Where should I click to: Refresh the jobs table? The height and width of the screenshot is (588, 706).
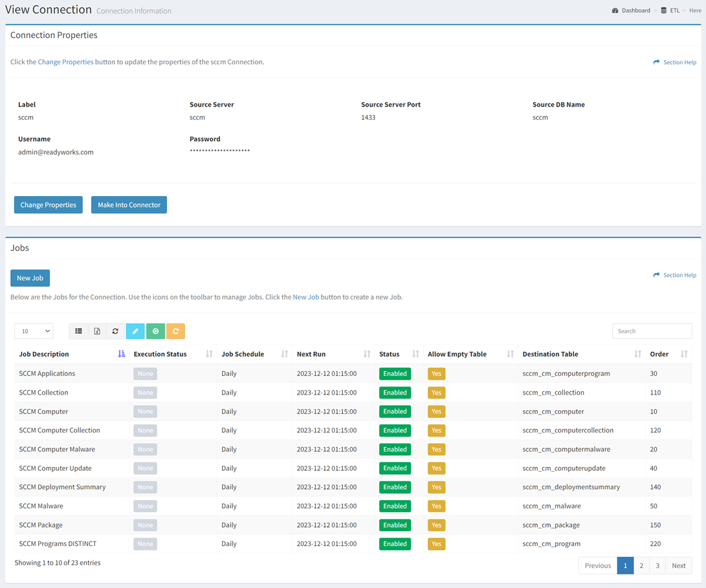[x=115, y=331]
